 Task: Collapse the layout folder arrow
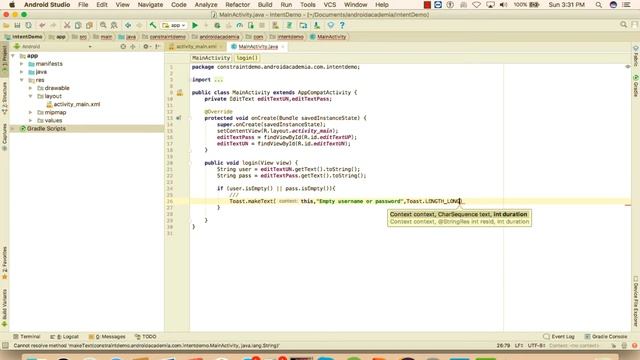31,96
